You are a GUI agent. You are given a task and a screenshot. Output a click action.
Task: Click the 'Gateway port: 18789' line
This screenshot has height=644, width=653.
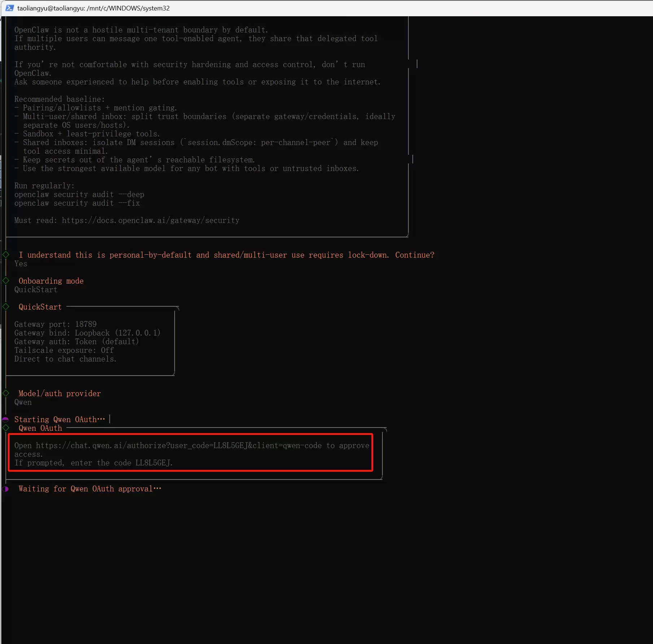55,324
